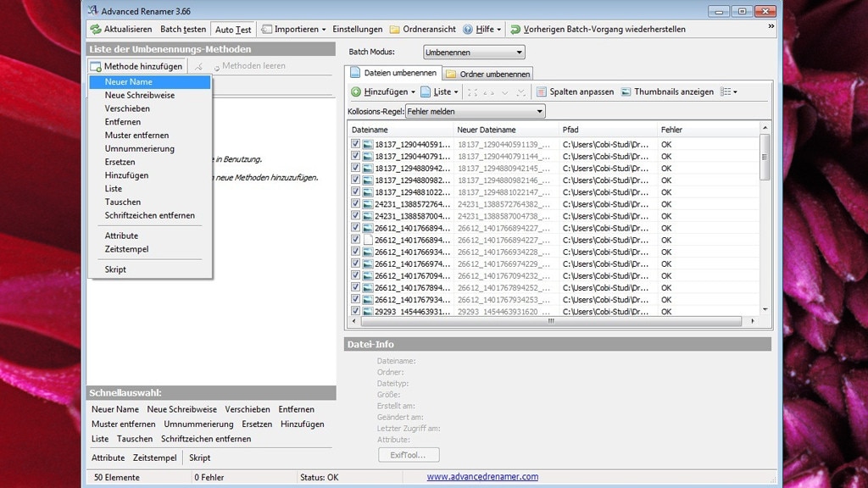Open Hilfe via its blue help icon

click(x=468, y=29)
